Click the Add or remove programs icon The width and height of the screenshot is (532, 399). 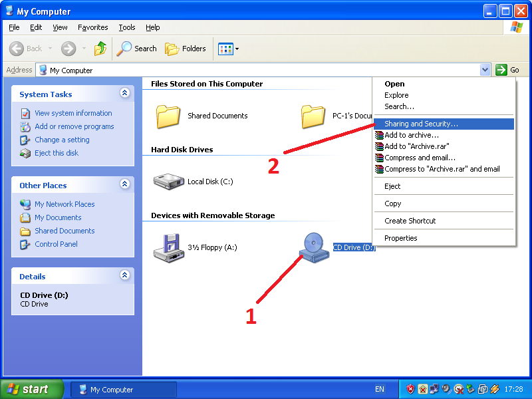[x=25, y=126]
